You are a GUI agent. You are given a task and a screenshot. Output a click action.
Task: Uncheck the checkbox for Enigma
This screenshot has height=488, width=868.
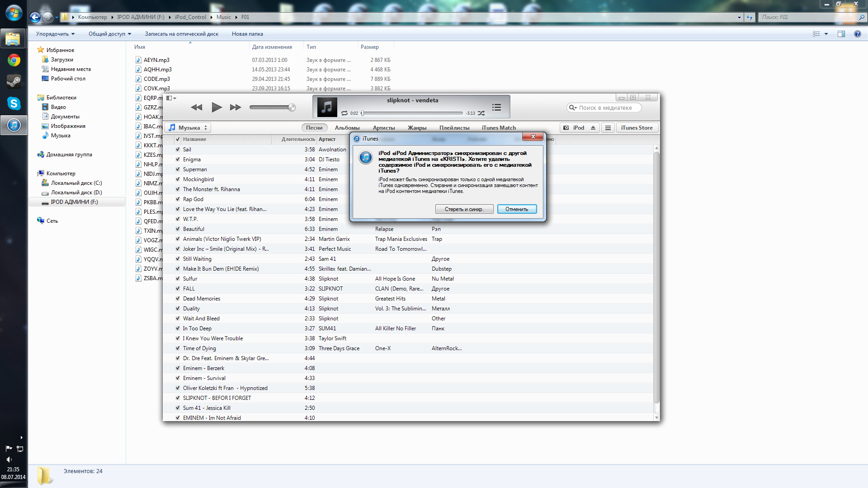(x=178, y=160)
